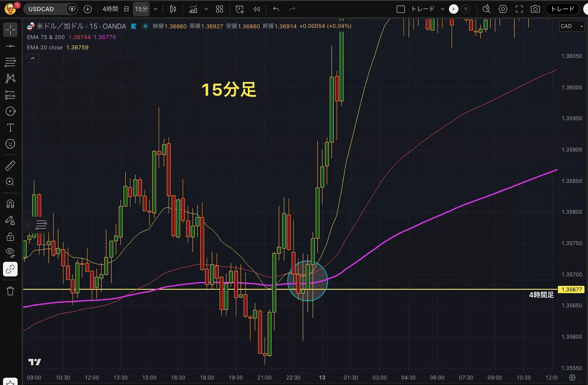Click the 1.36779 EMA 200 value
Screen dimensions: 588x385
pyautogui.click(x=104, y=37)
